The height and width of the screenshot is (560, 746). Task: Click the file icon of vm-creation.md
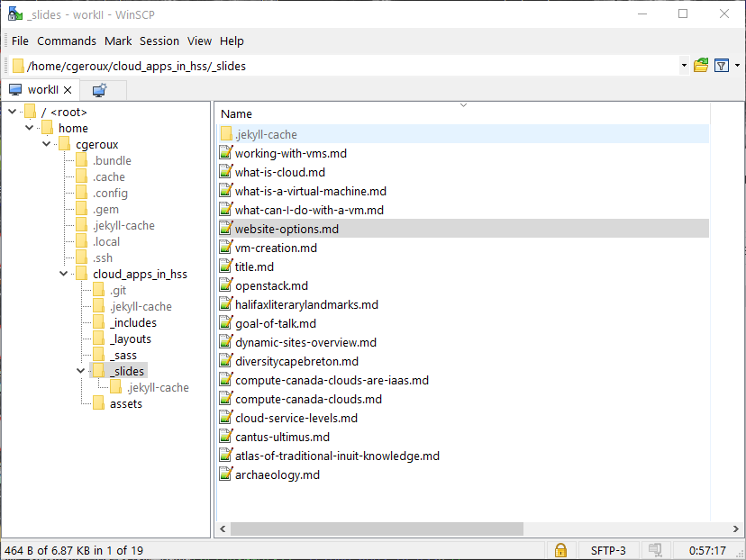click(225, 248)
